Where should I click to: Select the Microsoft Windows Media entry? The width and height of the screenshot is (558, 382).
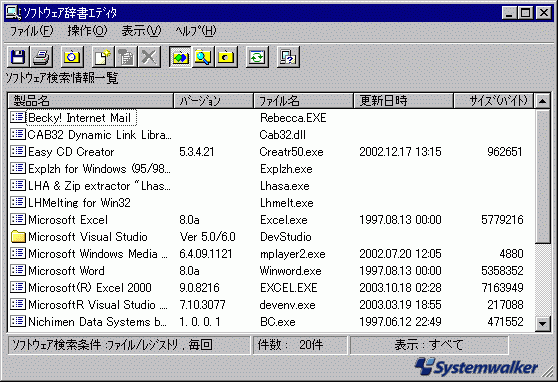click(x=98, y=254)
